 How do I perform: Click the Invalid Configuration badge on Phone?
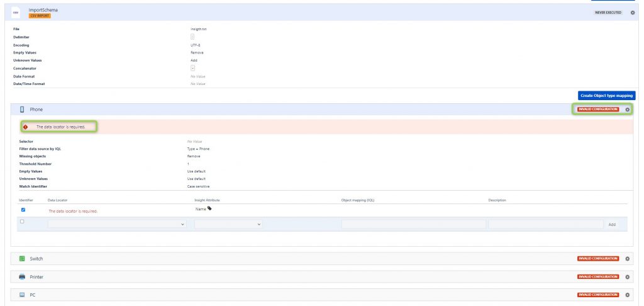point(598,110)
